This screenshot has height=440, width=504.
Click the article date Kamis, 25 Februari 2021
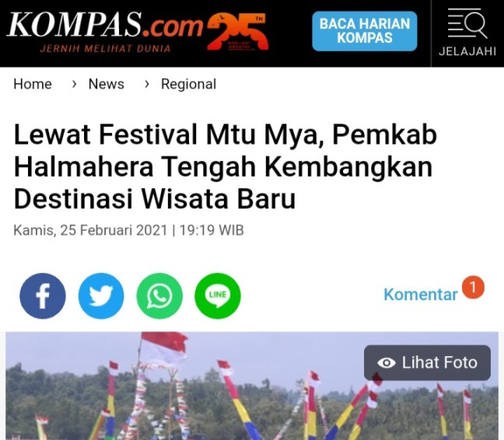[x=90, y=230]
